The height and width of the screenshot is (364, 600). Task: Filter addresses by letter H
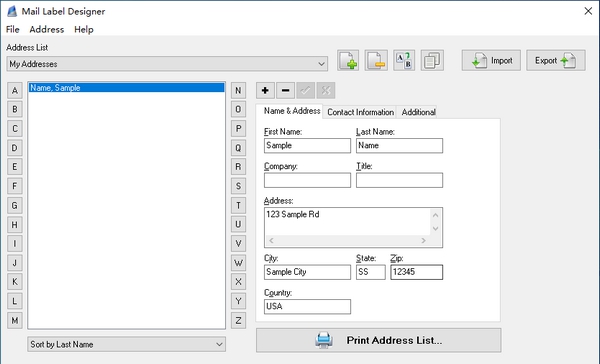[x=15, y=225]
